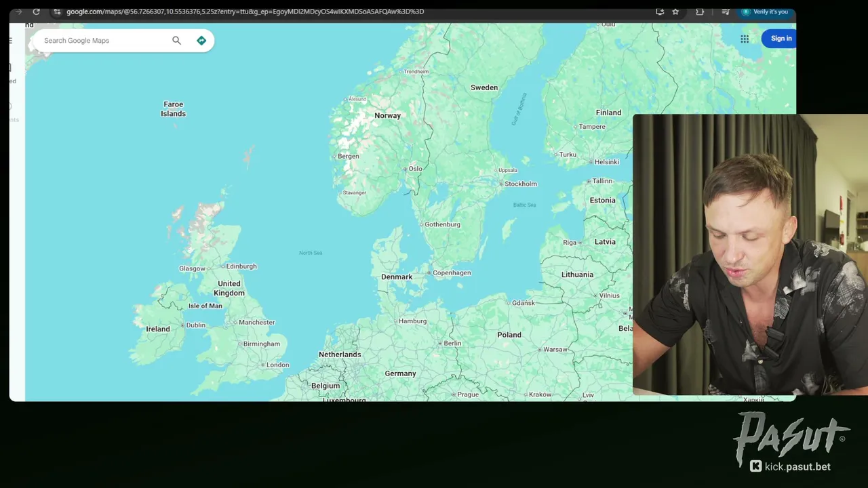Click the Gulf of Bothnia label

(519, 109)
